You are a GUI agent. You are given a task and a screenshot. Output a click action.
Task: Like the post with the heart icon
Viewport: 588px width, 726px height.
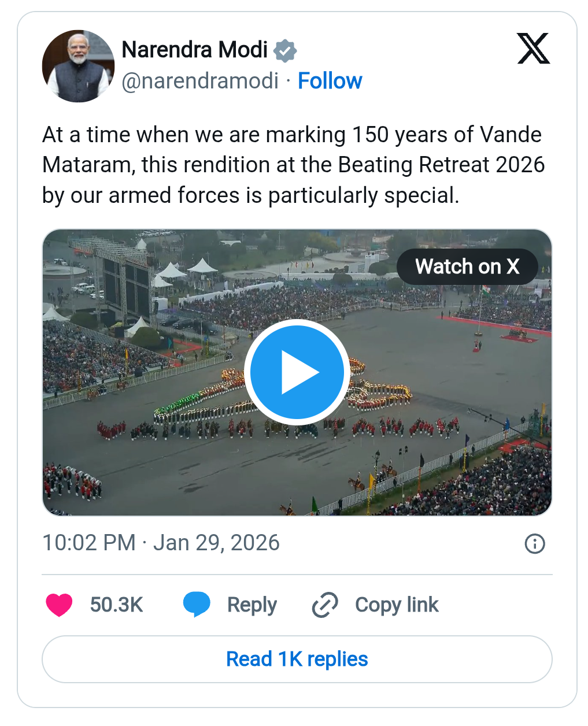(x=59, y=605)
